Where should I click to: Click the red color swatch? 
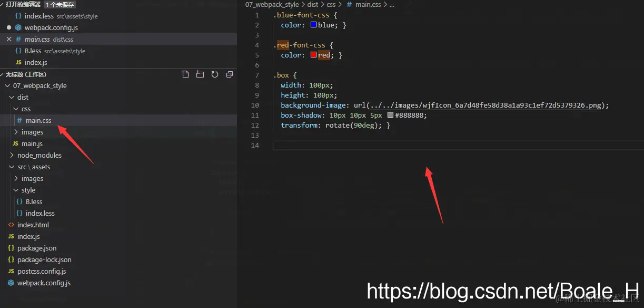click(314, 55)
